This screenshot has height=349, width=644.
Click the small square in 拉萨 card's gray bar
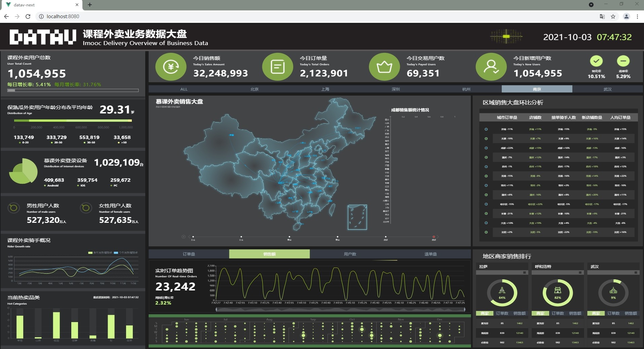[x=525, y=273]
